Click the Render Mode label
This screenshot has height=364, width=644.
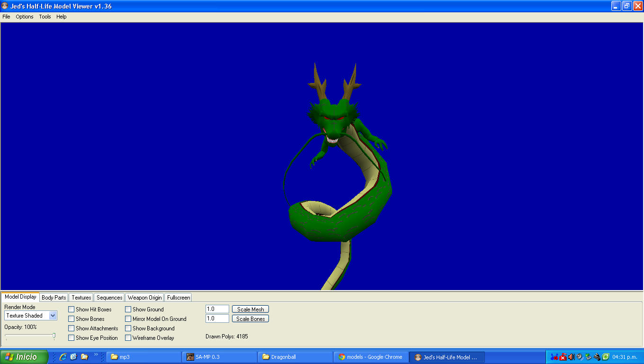point(20,307)
